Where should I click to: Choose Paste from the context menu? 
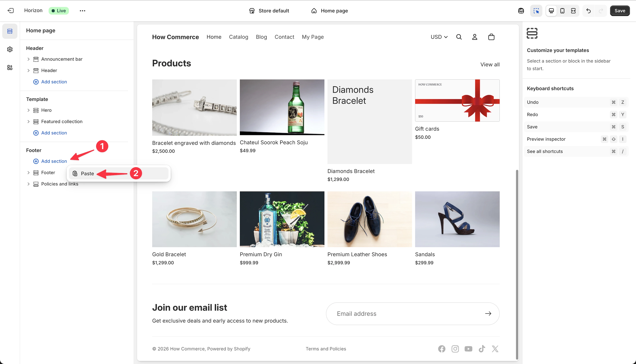coord(119,173)
